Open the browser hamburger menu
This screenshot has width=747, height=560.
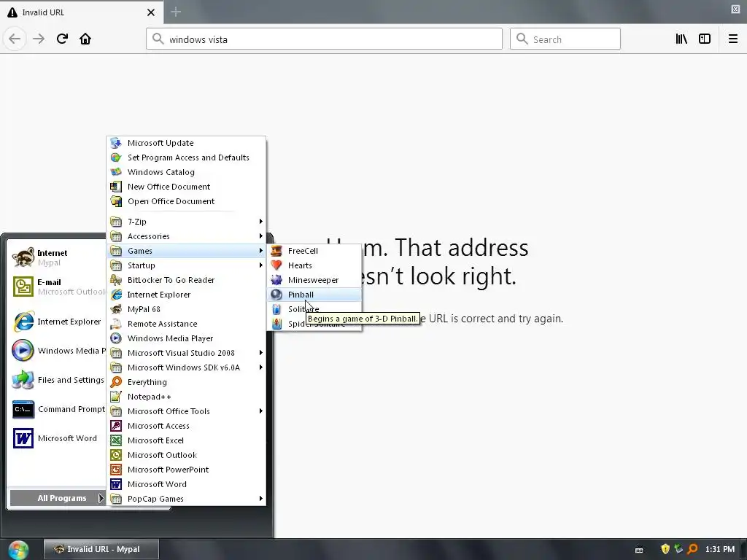[733, 39]
